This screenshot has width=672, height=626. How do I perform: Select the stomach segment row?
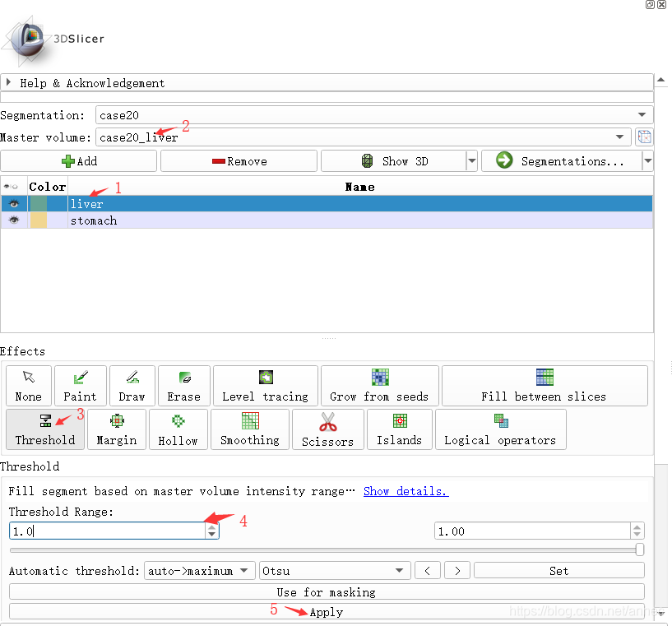327,220
